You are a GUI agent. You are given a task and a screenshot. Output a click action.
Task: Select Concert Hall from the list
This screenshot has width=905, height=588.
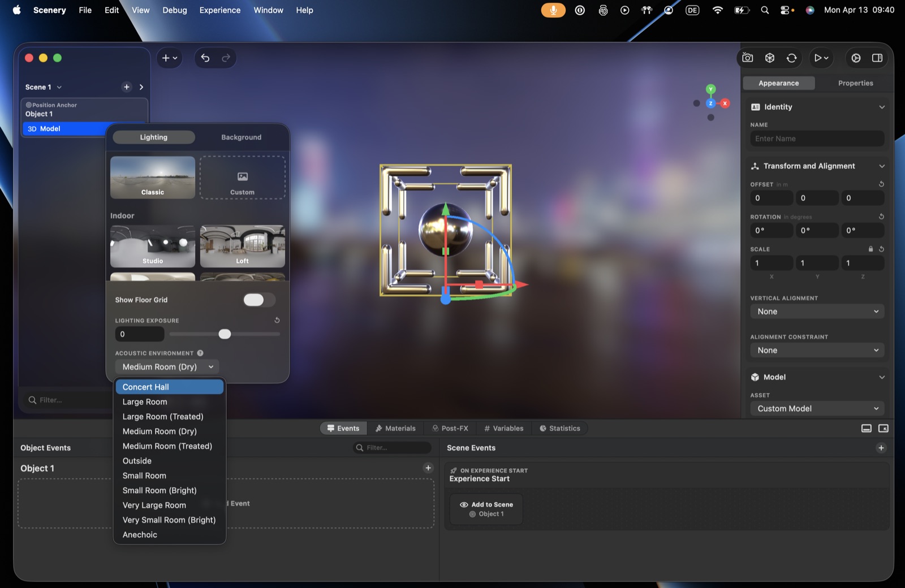(170, 387)
